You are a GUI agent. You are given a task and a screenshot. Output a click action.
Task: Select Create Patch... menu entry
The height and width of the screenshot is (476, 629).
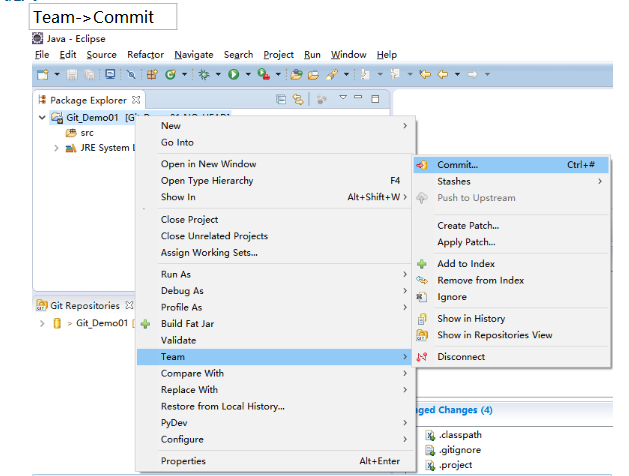(x=511, y=225)
